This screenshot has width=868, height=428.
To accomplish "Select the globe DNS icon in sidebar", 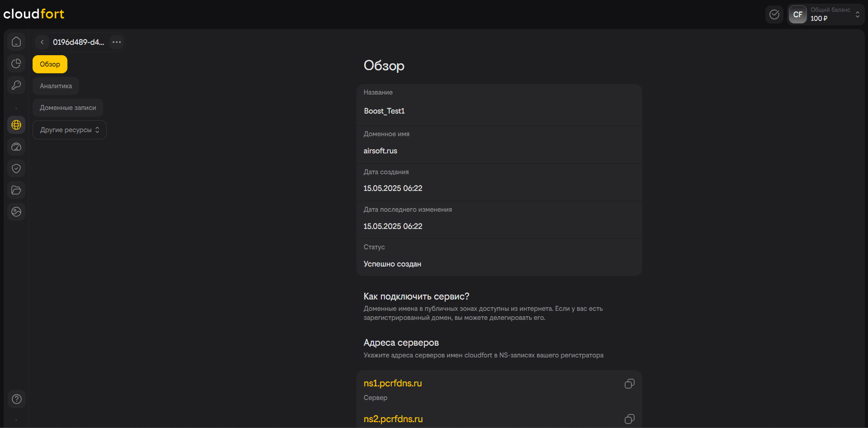I will tap(16, 125).
